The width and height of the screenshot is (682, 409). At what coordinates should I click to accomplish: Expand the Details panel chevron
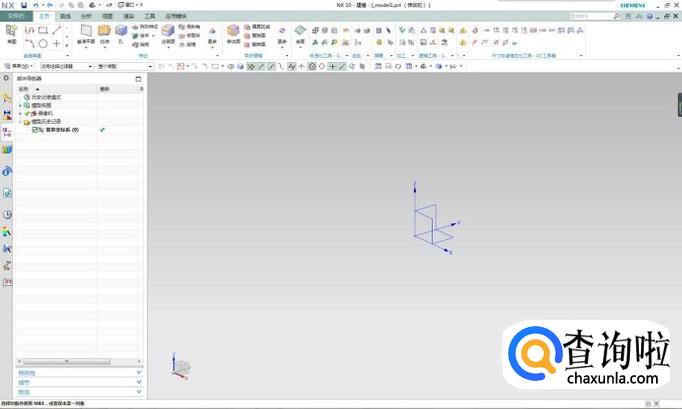point(139,382)
